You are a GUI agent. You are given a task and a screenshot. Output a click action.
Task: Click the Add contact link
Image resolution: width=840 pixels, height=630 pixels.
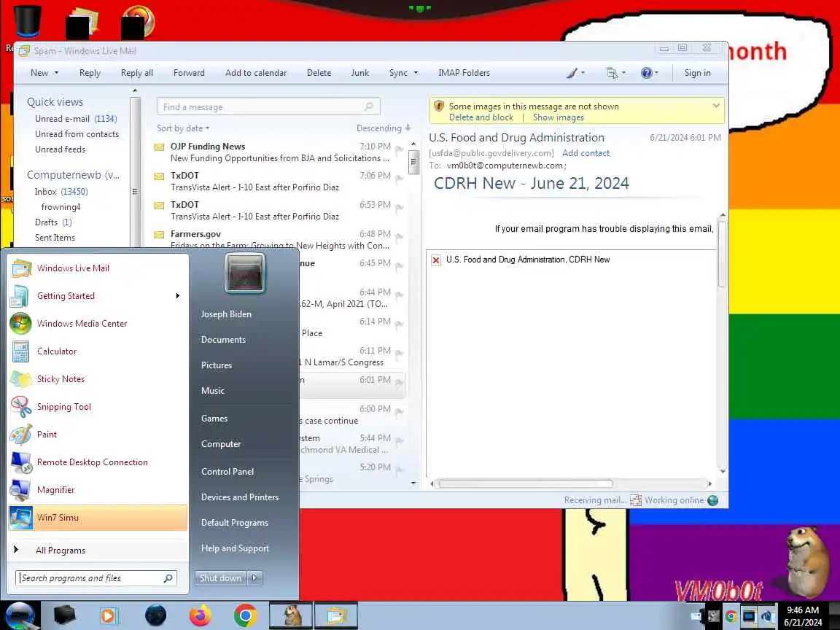[x=586, y=153]
